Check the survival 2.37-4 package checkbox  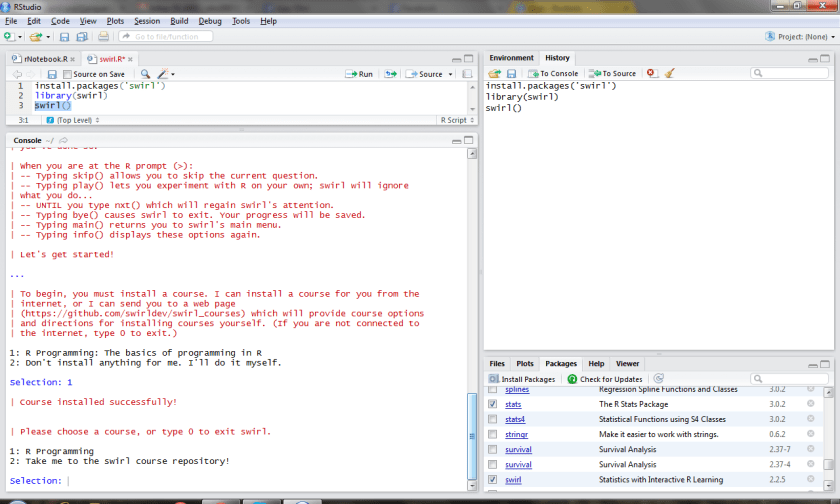pyautogui.click(x=493, y=464)
